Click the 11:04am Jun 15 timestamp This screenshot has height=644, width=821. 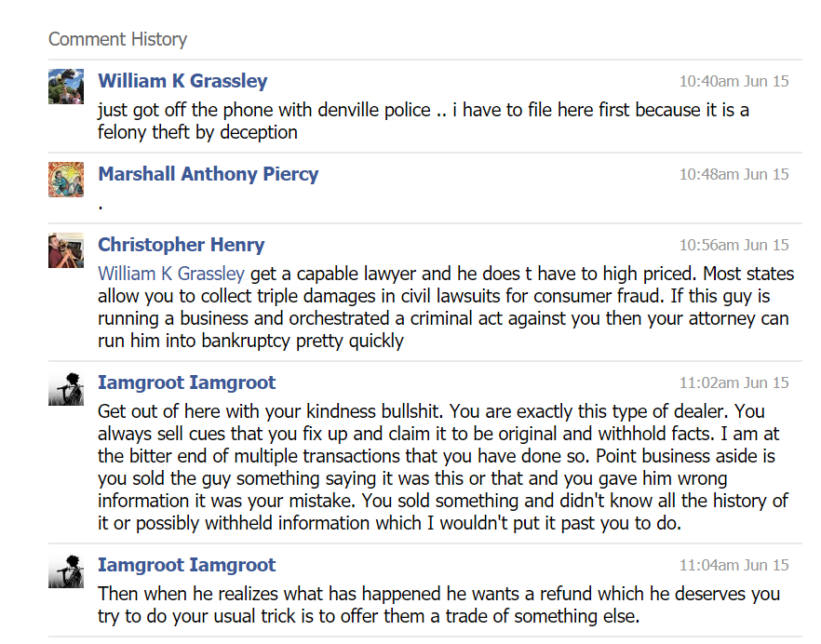click(734, 566)
